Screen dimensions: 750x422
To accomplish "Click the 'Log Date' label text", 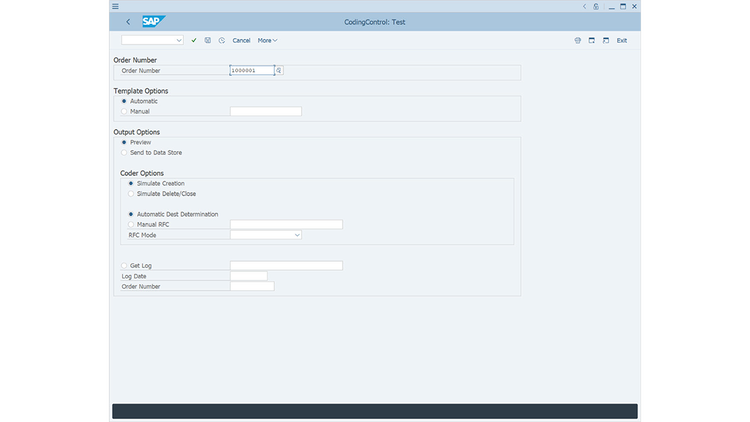I will 134,276.
